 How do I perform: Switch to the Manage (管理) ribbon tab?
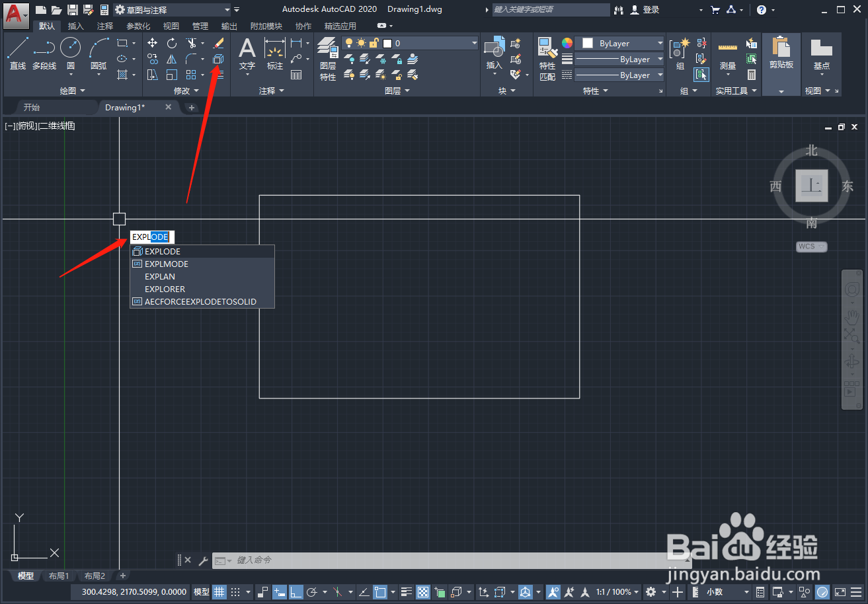click(x=200, y=26)
